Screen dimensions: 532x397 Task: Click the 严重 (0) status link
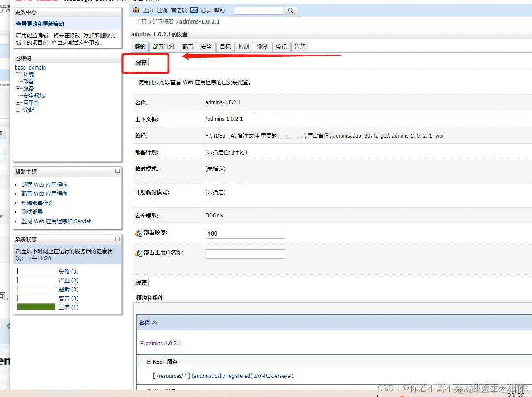[69, 280]
